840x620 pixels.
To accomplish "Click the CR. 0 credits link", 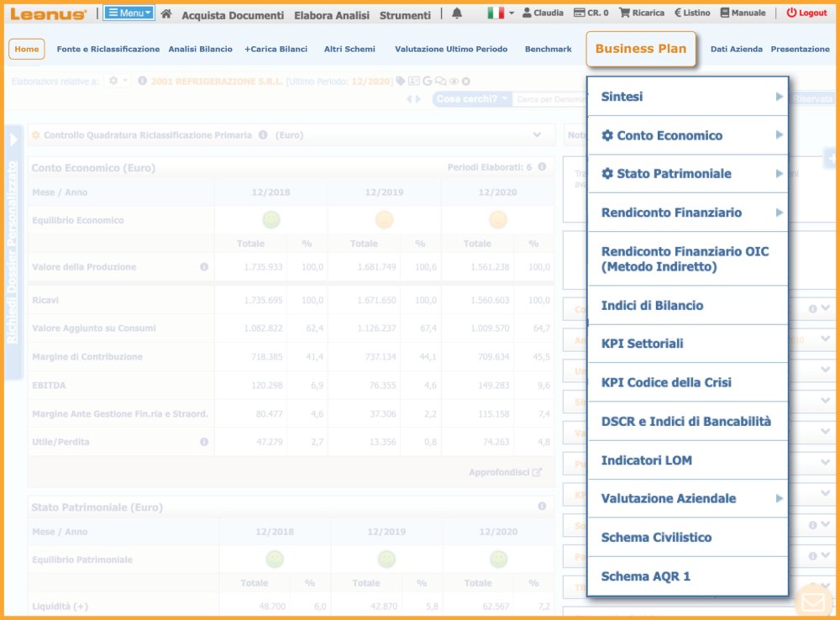I will pos(591,13).
